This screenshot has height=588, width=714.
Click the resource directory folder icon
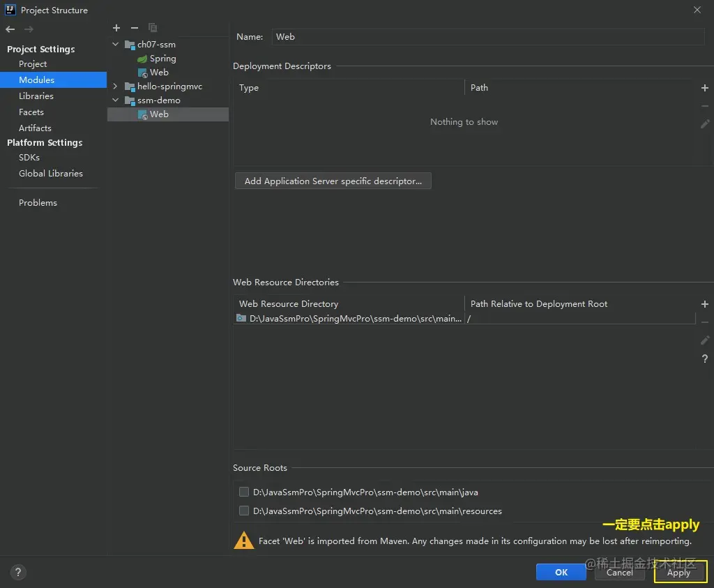pos(241,318)
